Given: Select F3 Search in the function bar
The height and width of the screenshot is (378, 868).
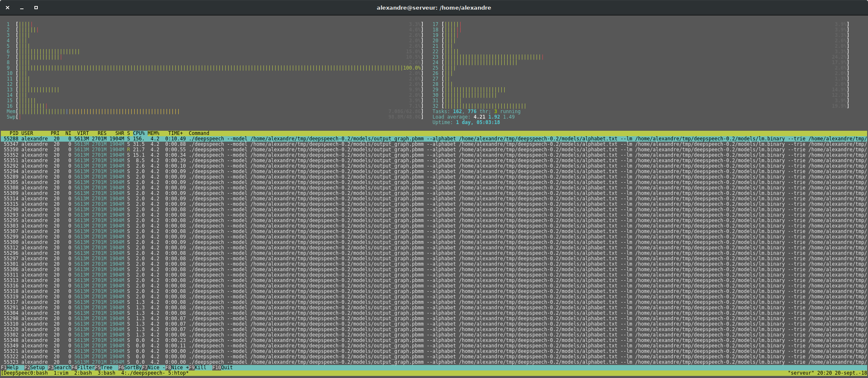Looking at the screenshot, I should pyautogui.click(x=59, y=368).
